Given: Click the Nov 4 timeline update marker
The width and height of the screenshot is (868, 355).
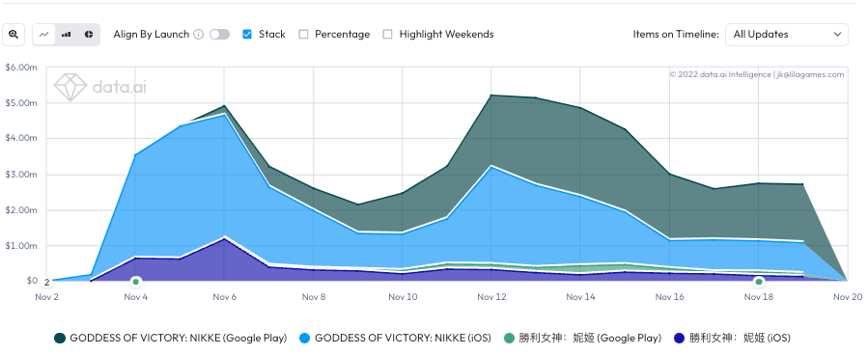Looking at the screenshot, I should coord(135,282).
